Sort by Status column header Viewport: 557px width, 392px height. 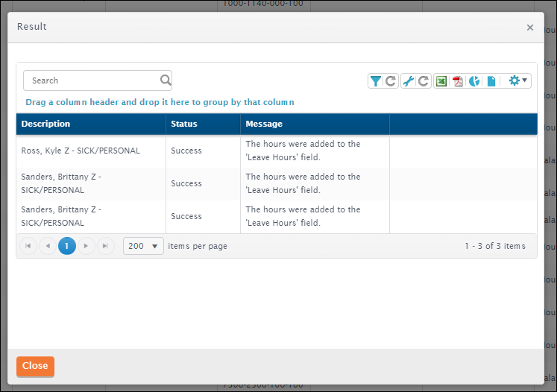184,124
